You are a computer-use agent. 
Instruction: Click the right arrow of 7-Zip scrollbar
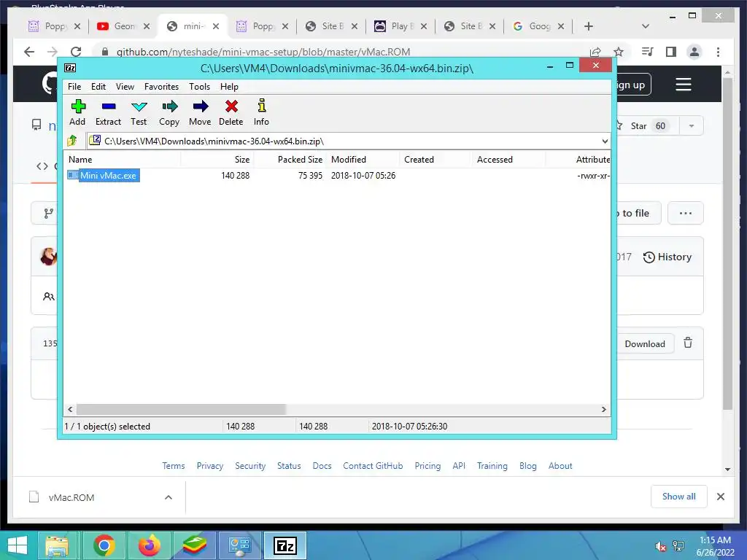point(603,409)
